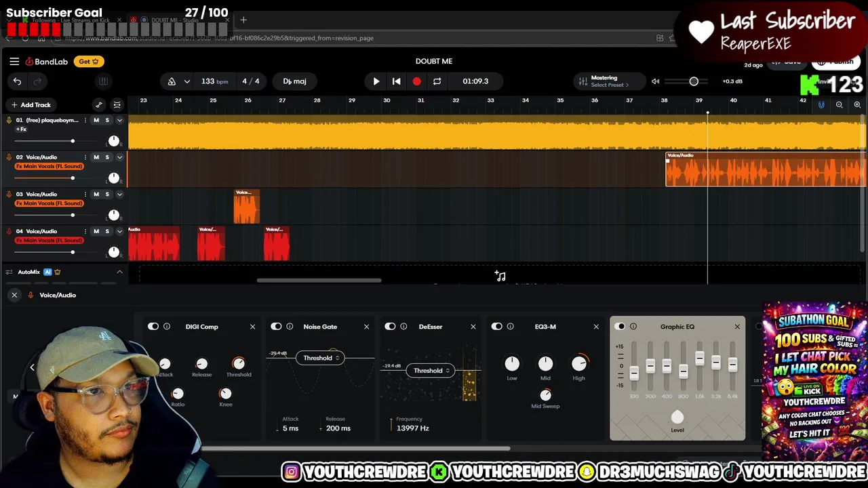Viewport: 868px width, 488px height.
Task: Select the Voice/Audio clip on track 02
Action: [766, 169]
